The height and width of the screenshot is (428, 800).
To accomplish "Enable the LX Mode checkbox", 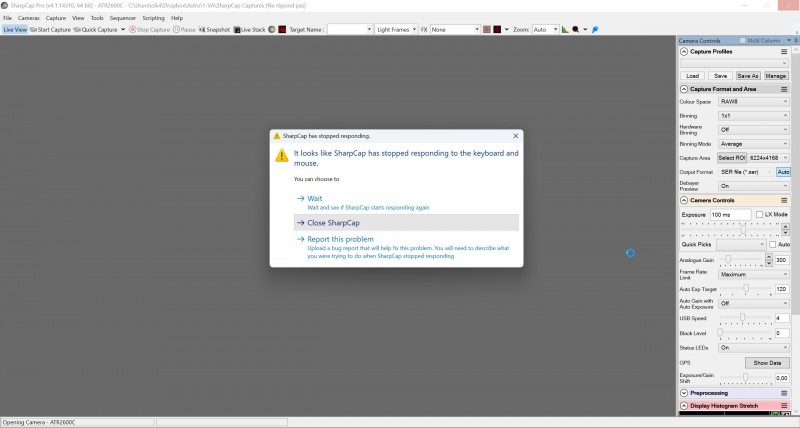I will point(759,215).
